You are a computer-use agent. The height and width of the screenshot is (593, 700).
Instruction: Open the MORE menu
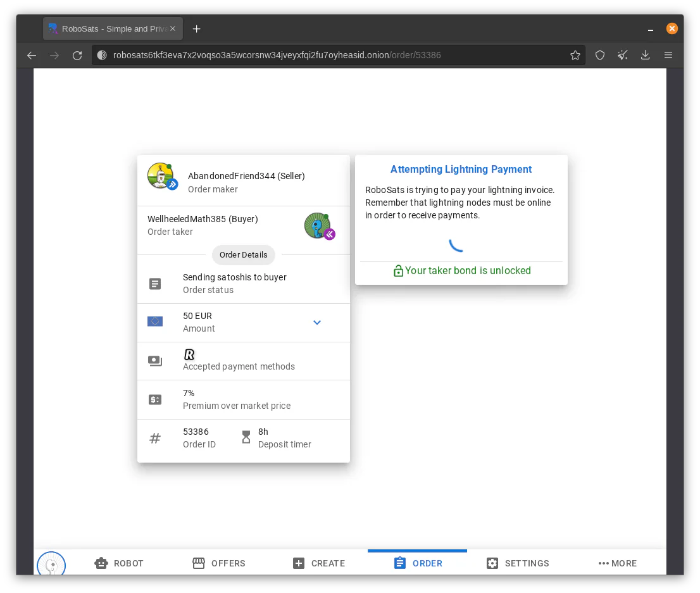pyautogui.click(x=618, y=563)
